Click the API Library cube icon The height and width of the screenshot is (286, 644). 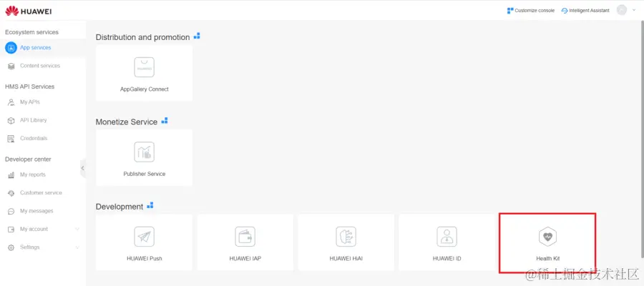(x=11, y=121)
